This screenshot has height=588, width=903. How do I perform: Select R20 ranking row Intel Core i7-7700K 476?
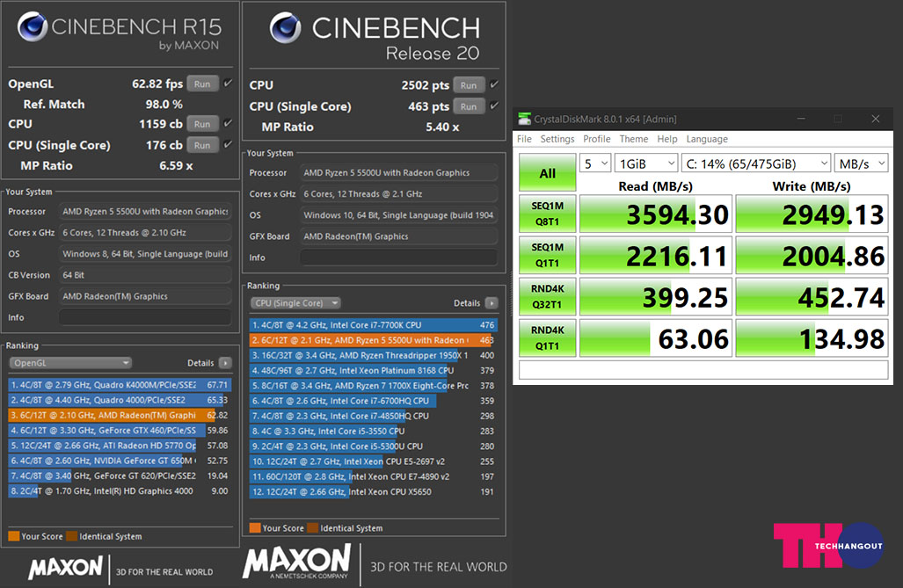click(x=373, y=325)
